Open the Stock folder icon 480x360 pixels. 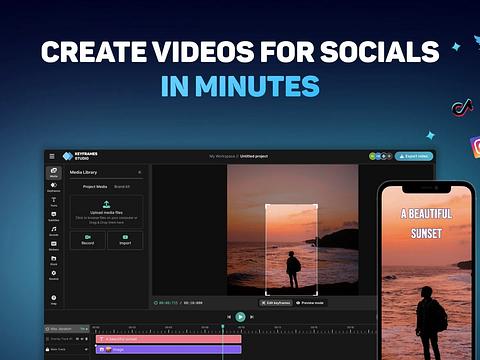(54, 260)
